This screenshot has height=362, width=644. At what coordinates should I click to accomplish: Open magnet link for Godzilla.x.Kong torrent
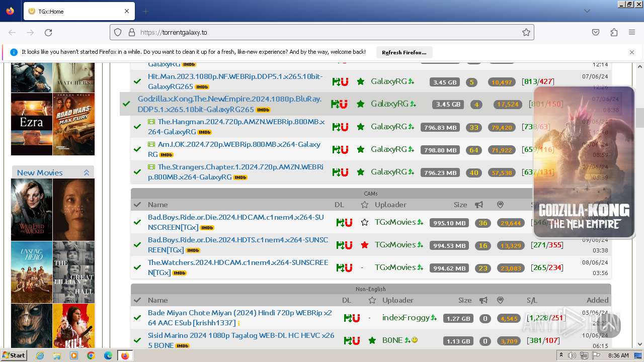[343, 104]
